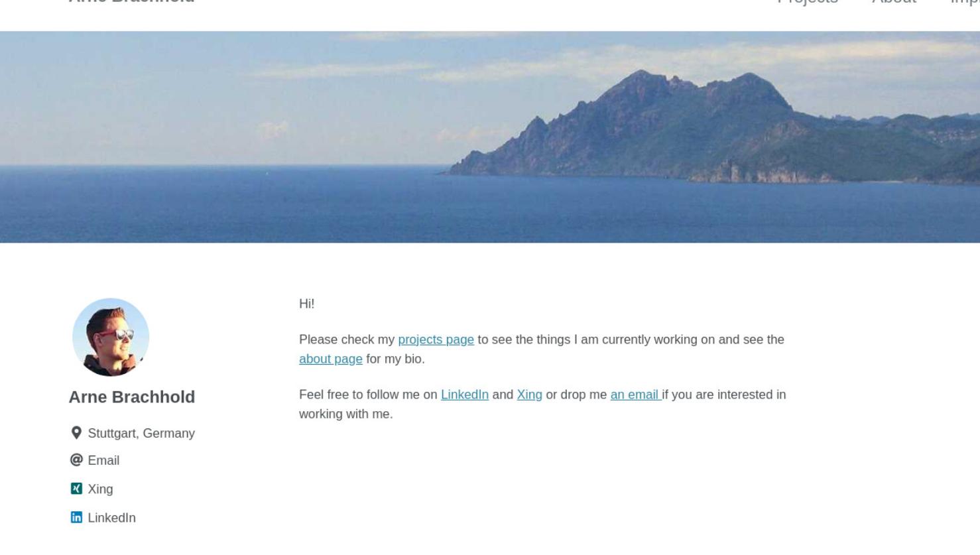The image size is (980, 555).
Task: Click the "an email" link
Action: 636,395
